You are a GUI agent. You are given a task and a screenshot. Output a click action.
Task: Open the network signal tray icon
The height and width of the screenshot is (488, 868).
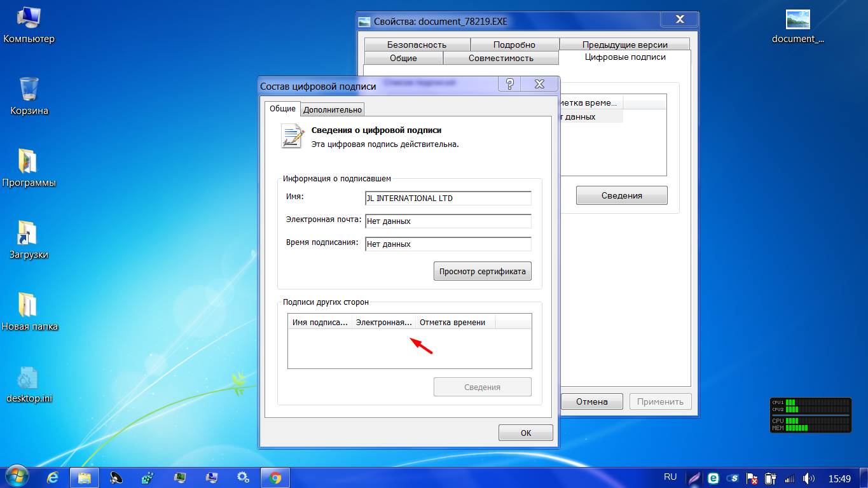click(x=790, y=478)
